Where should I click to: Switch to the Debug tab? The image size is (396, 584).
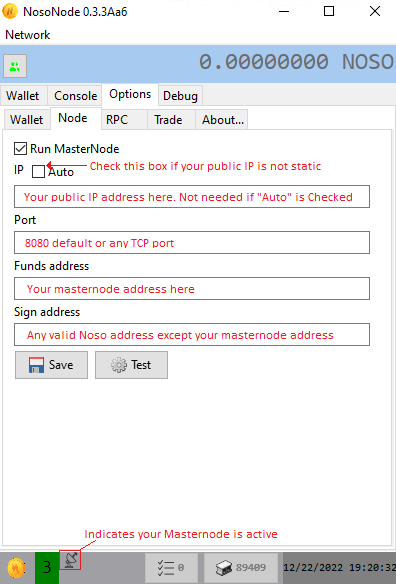coord(180,96)
